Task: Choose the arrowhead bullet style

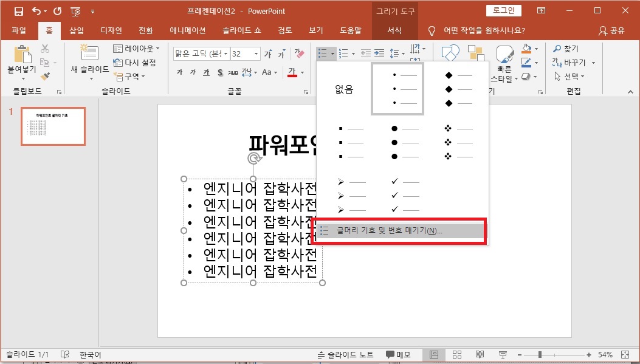Action: click(351, 196)
